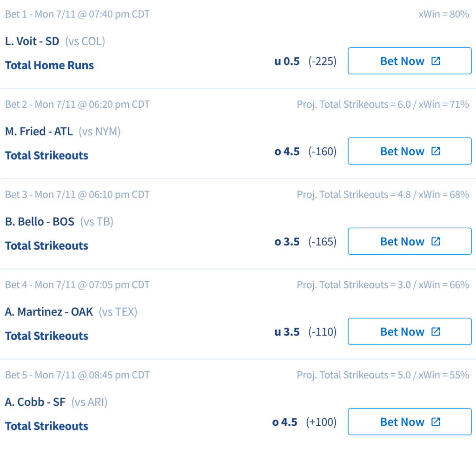Bet Now on L. Voit Total Home Runs
The image size is (476, 449).
click(x=410, y=61)
